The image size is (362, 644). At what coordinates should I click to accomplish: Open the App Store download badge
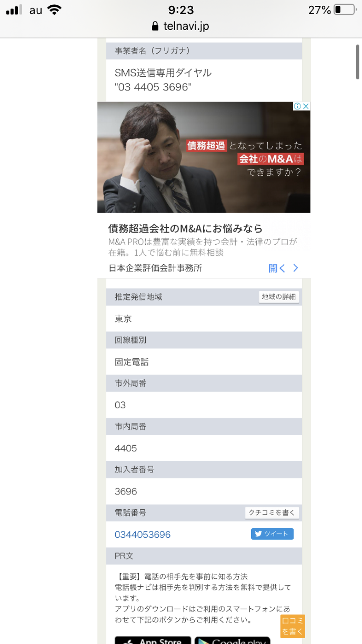point(153,640)
